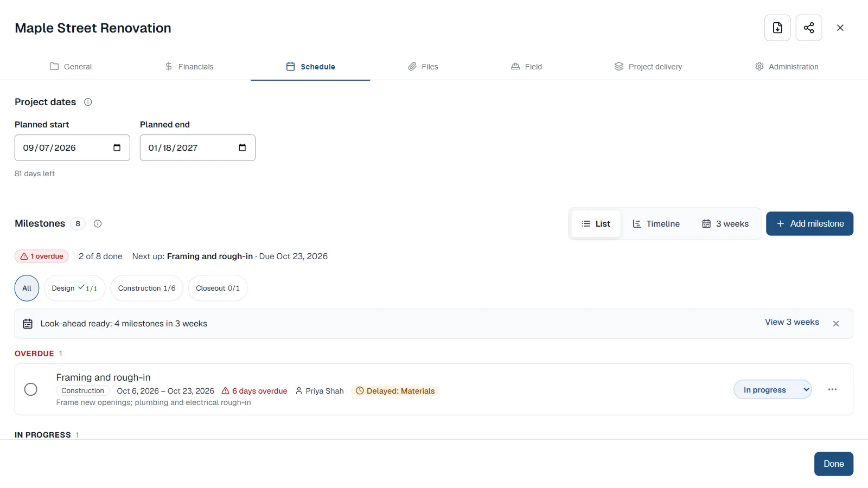868x488 pixels.
Task: Click the Construction tag on Framing and rough-in
Action: (82, 391)
